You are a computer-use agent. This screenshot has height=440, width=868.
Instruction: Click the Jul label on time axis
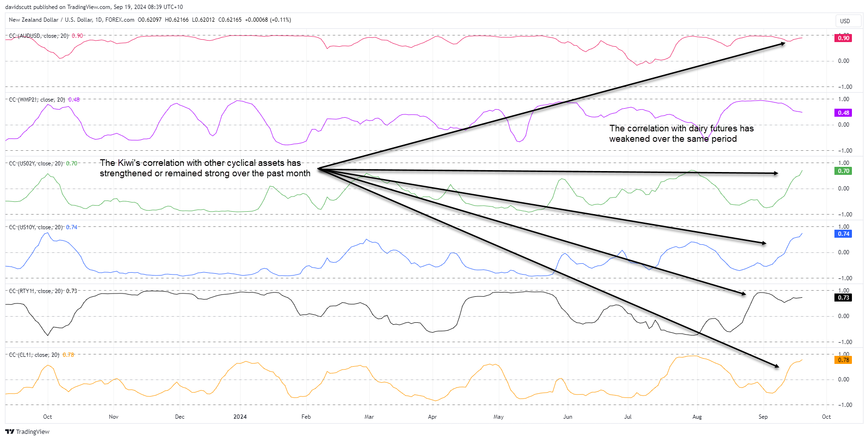[628, 417]
